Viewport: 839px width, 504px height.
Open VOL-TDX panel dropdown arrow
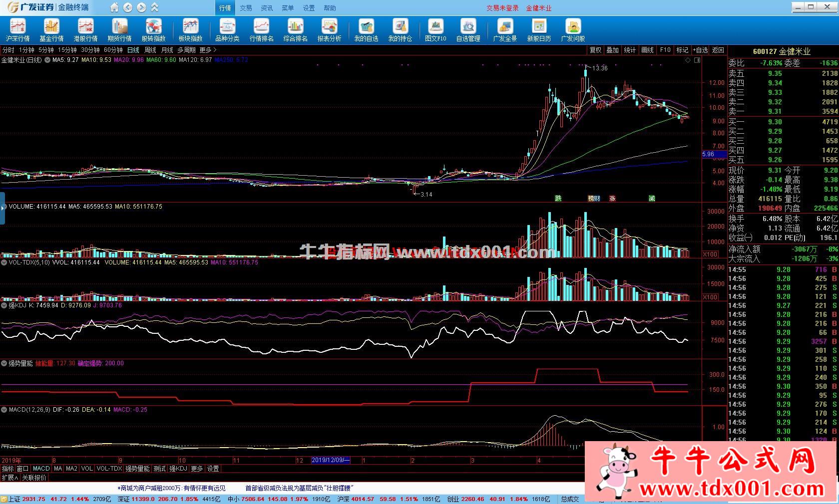(x=4, y=262)
